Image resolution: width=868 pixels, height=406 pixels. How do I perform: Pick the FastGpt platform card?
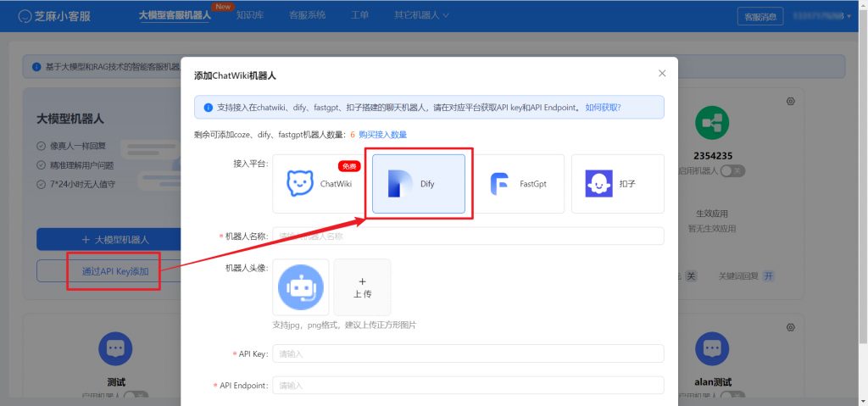click(518, 184)
